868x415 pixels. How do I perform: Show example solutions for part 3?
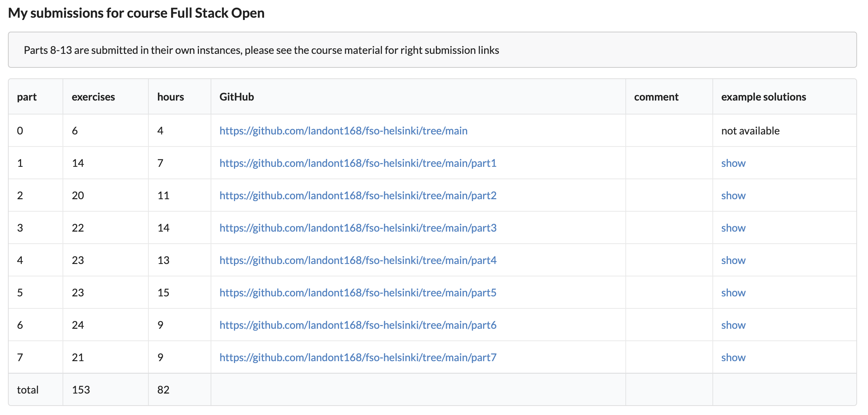pyautogui.click(x=733, y=228)
